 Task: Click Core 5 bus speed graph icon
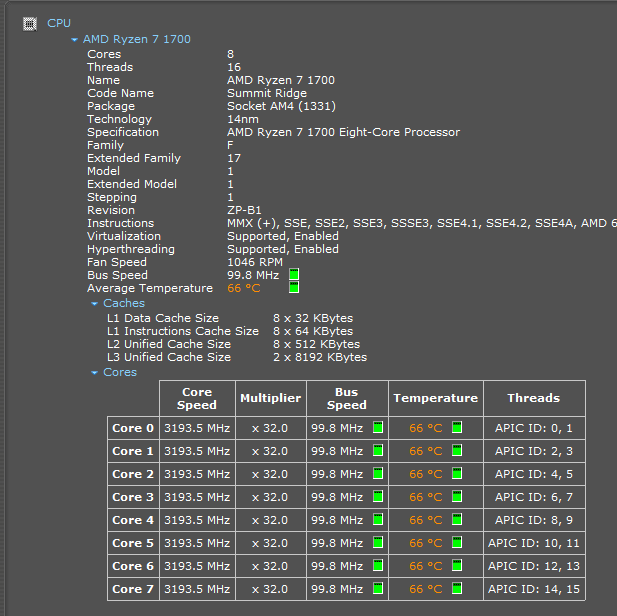[x=378, y=542]
